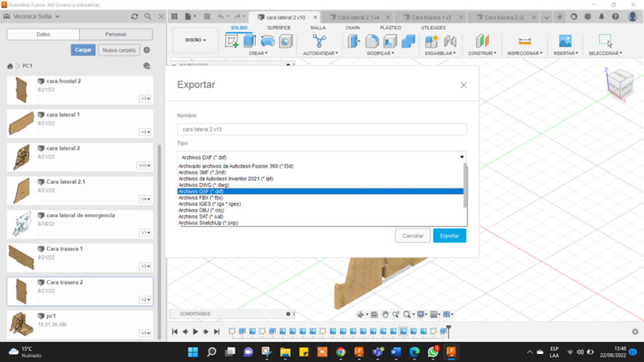Image resolution: width=644 pixels, height=362 pixels.
Task: Click the timeline Play button
Action: coord(196,331)
